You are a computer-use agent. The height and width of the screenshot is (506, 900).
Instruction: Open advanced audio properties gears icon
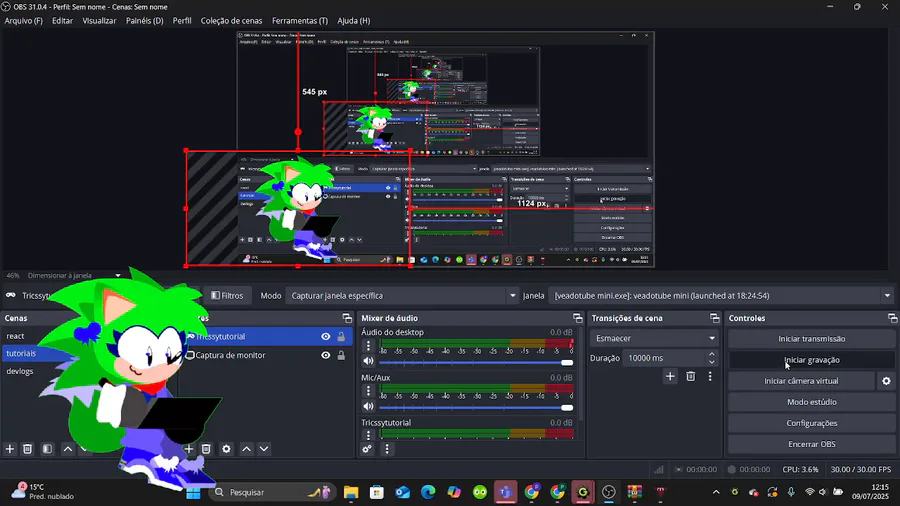coord(367,449)
